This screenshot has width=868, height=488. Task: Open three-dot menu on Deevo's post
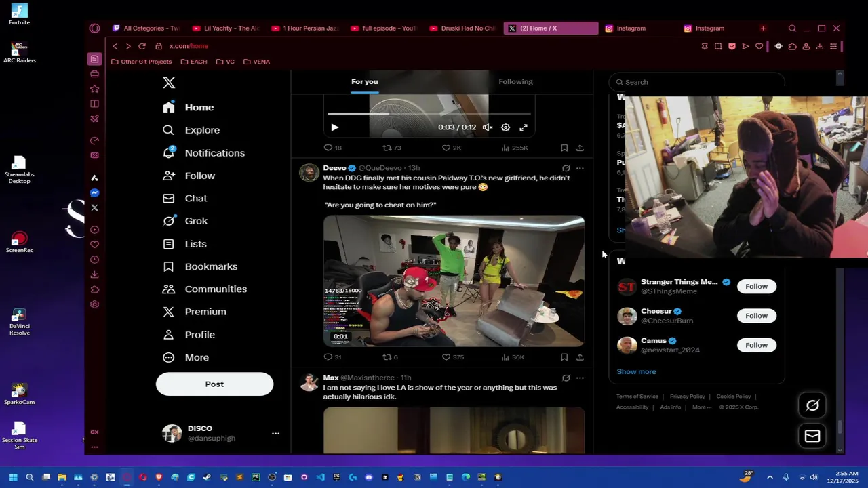580,168
